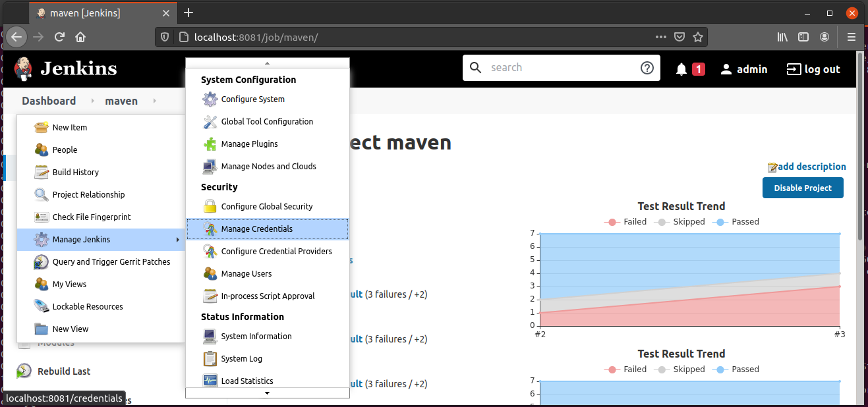Toggle Passed series in first chart legend
868x407 pixels.
point(737,222)
